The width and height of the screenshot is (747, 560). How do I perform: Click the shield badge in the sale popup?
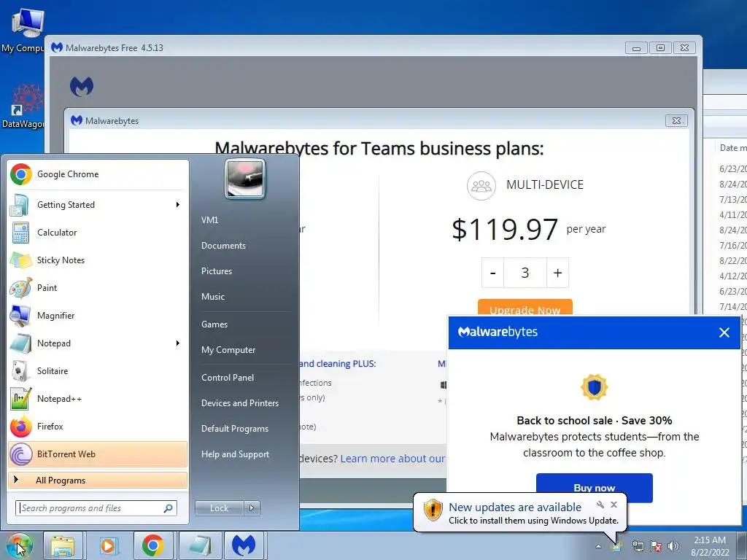tap(594, 386)
